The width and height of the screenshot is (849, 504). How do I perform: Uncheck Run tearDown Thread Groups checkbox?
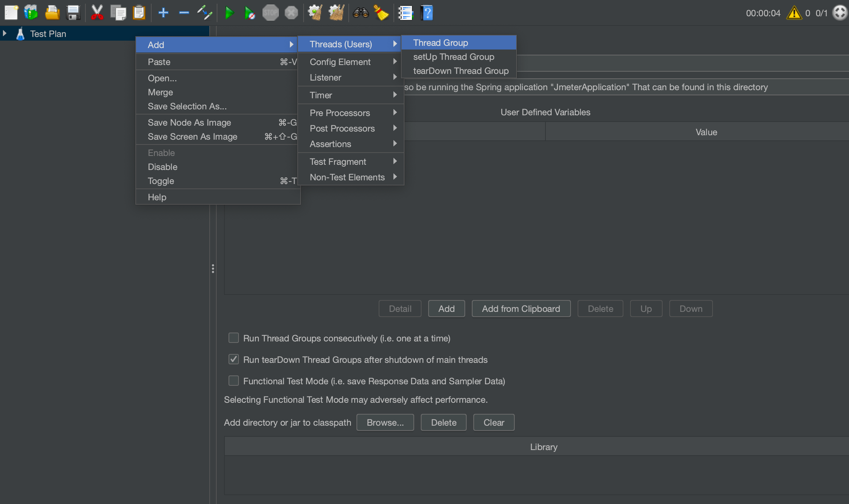(234, 359)
